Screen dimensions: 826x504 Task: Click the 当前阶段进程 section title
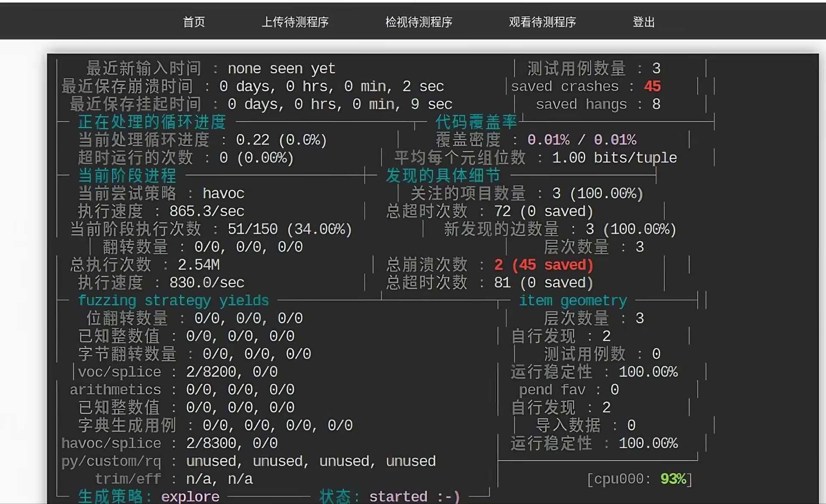pyautogui.click(x=127, y=175)
